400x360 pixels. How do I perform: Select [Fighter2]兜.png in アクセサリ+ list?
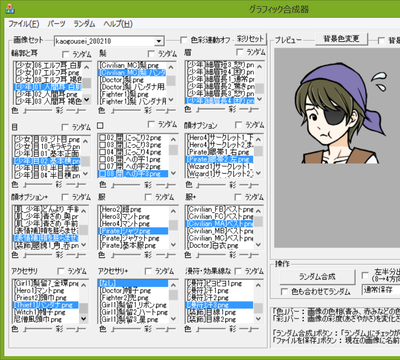click(x=133, y=298)
